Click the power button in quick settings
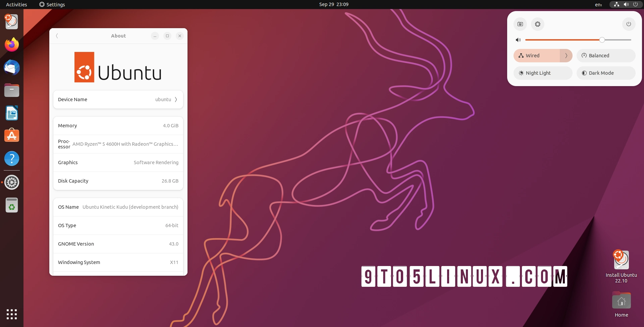 point(629,24)
